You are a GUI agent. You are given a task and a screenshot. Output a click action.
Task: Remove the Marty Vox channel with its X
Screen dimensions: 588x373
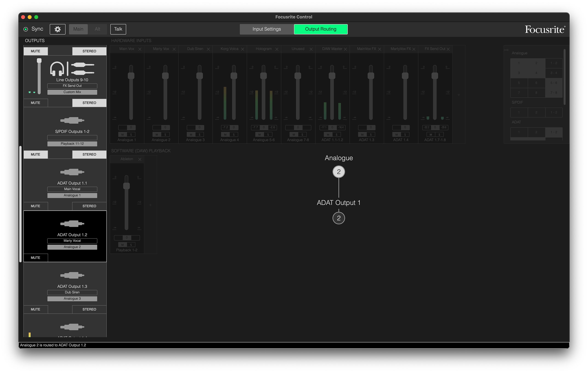pos(174,49)
